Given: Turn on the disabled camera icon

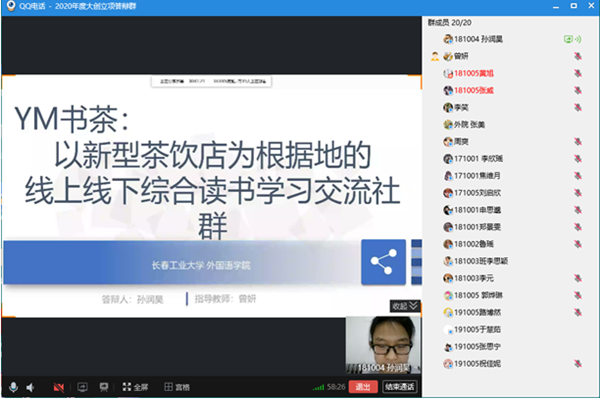Looking at the screenshot, I should click(59, 388).
